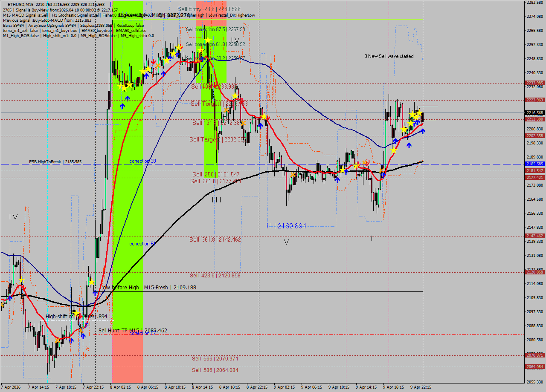Select the yellow star beside High-shift label
The image size is (546, 392).
[x=76, y=313]
